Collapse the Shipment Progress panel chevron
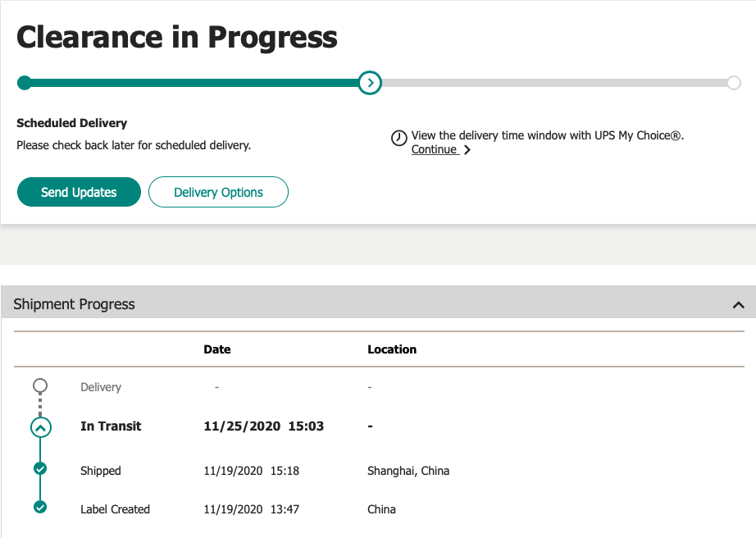 click(x=738, y=304)
